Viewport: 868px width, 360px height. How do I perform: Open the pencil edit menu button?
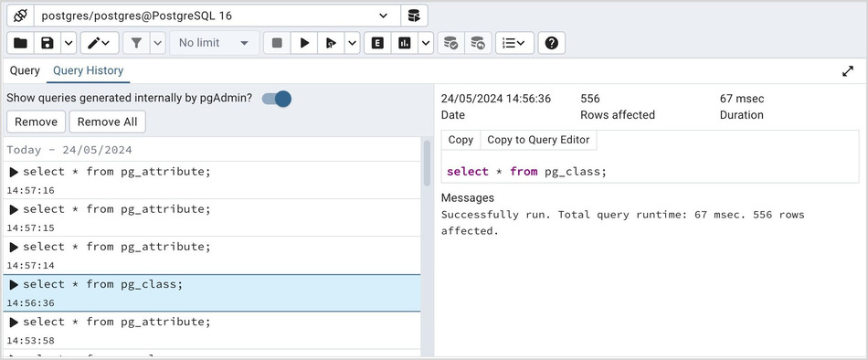pos(100,43)
